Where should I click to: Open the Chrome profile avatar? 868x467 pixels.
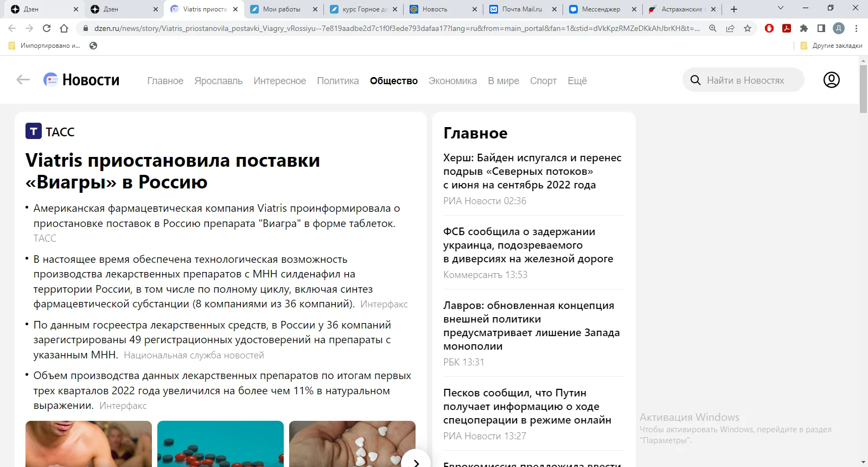click(x=839, y=28)
